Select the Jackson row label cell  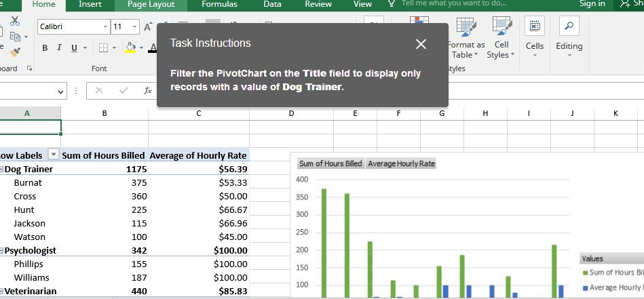29,223
